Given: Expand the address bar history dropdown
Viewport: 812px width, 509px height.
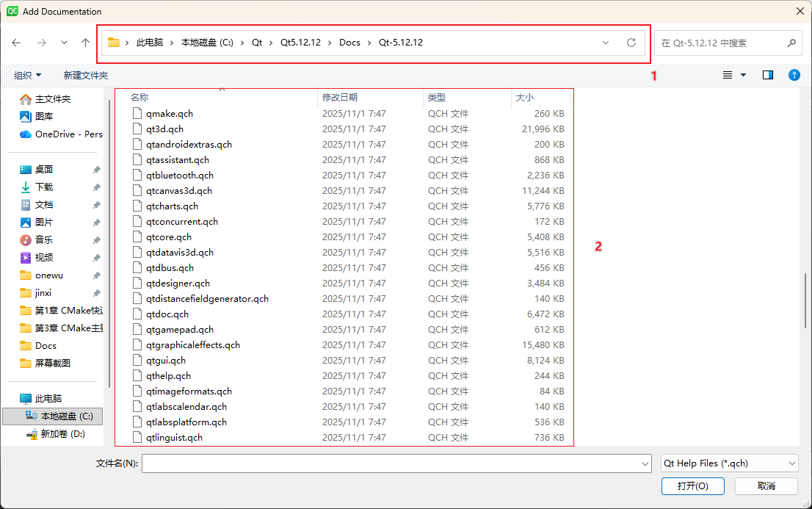Looking at the screenshot, I should [x=606, y=43].
